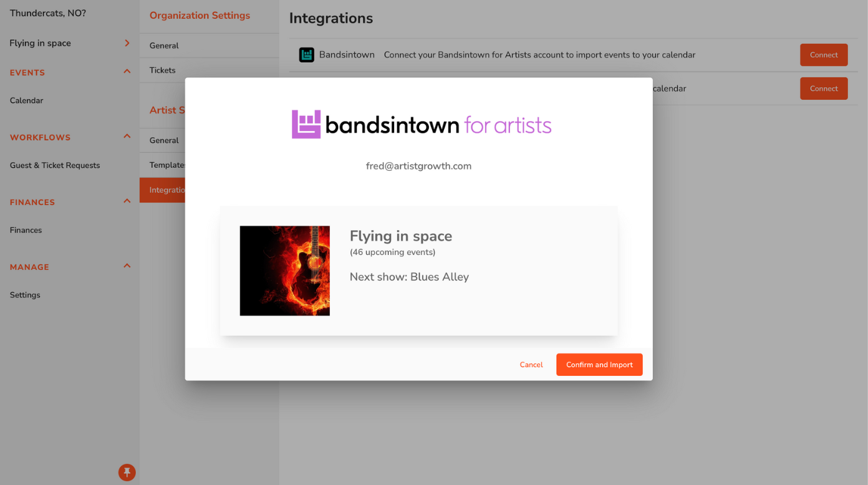Click the Bandsintown for Artists logo in the dialog
Screen dimensions: 868x485
(421, 125)
